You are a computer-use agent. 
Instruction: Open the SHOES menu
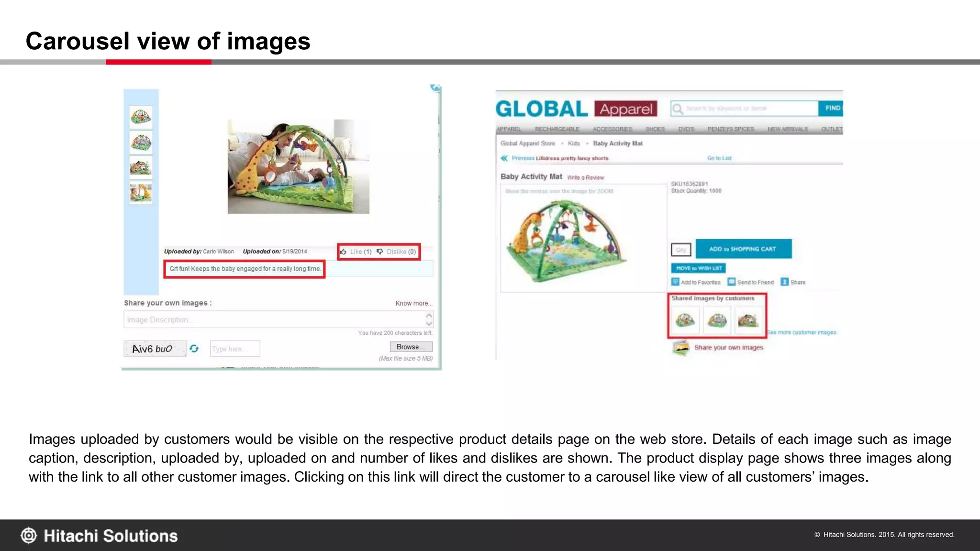[655, 129]
